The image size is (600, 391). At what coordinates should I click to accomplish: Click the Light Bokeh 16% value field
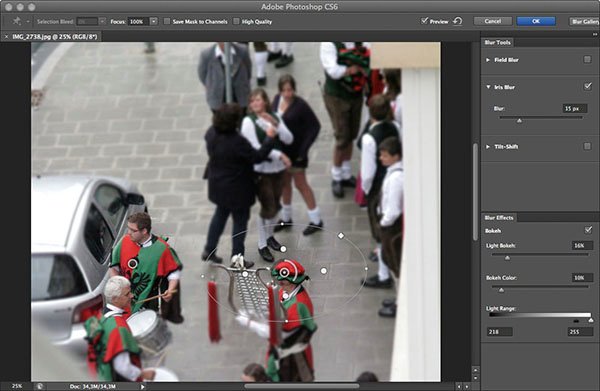click(582, 245)
